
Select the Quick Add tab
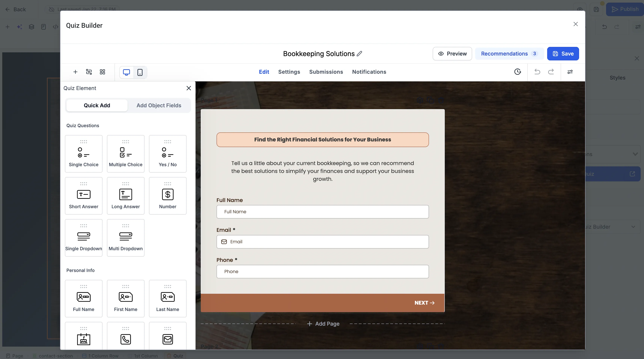click(97, 105)
